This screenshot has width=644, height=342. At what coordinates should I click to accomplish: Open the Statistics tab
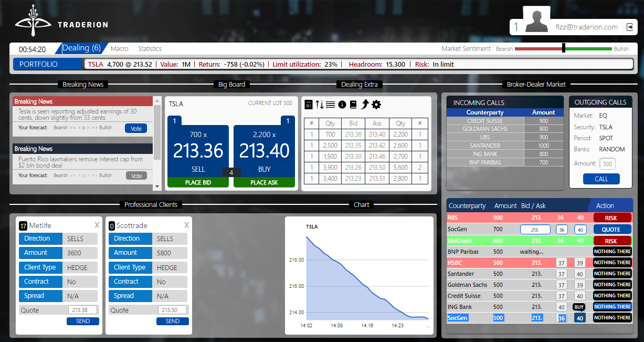click(150, 49)
